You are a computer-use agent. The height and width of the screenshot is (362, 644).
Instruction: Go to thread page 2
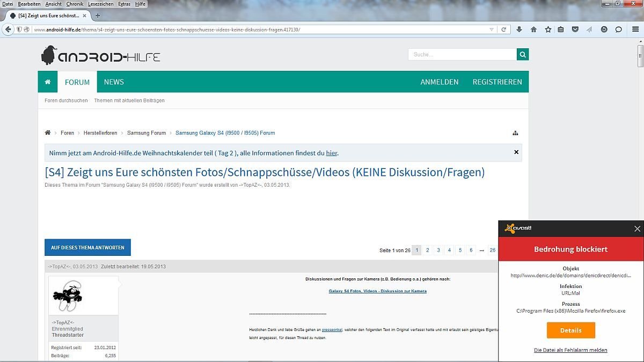[428, 250]
